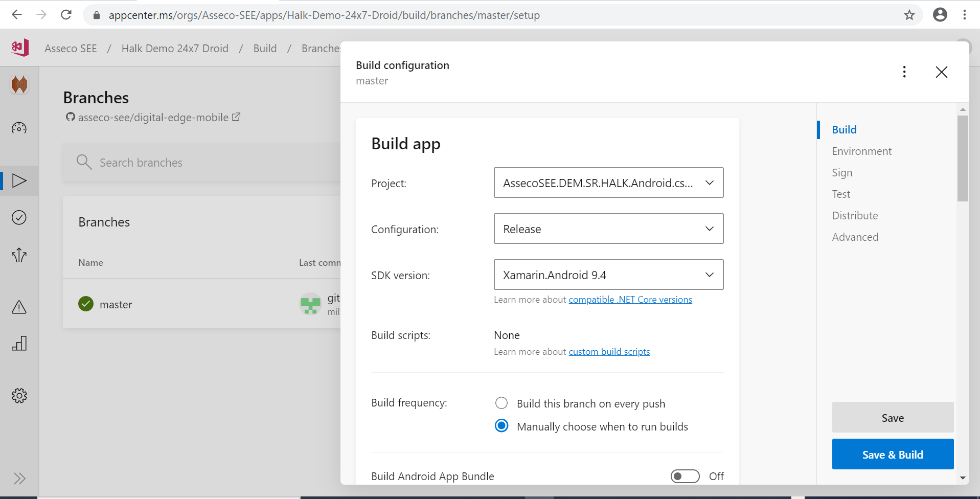
Task: Open the browser profile icon
Action: tap(940, 15)
